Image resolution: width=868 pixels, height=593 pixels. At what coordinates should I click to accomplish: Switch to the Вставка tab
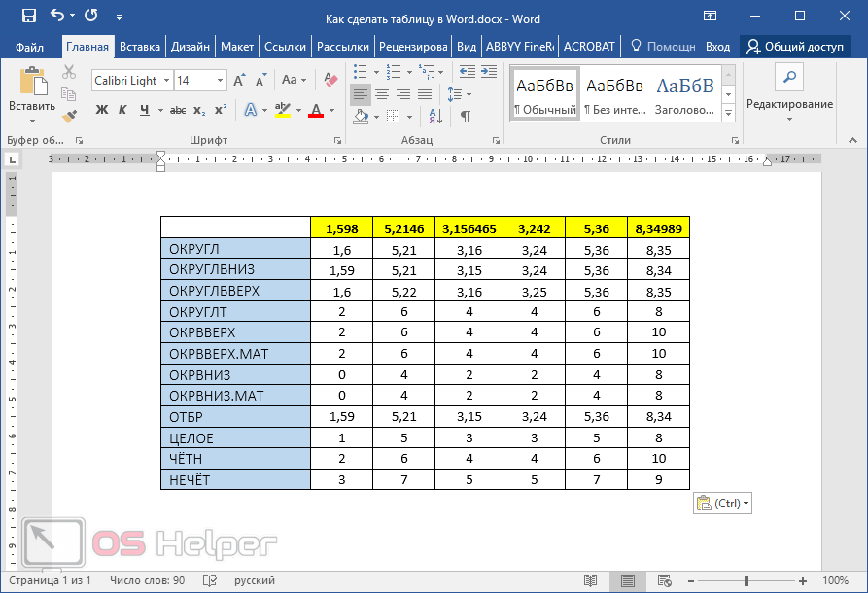[x=140, y=47]
